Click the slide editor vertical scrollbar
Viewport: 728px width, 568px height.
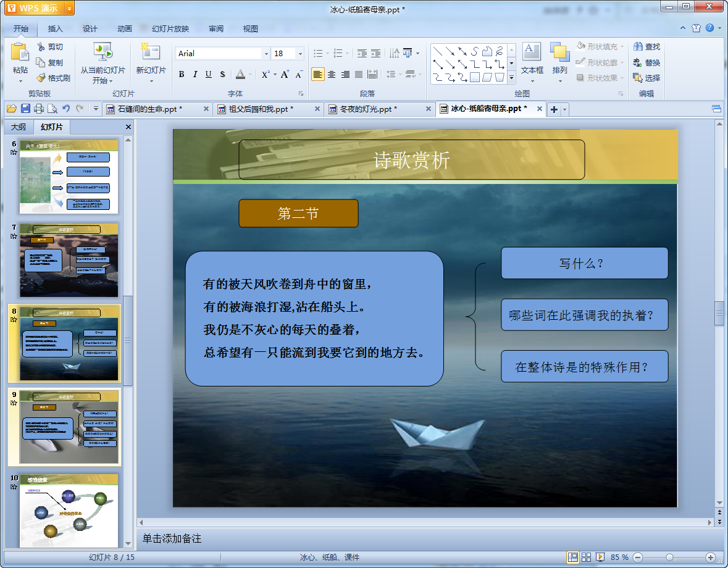coord(719,313)
